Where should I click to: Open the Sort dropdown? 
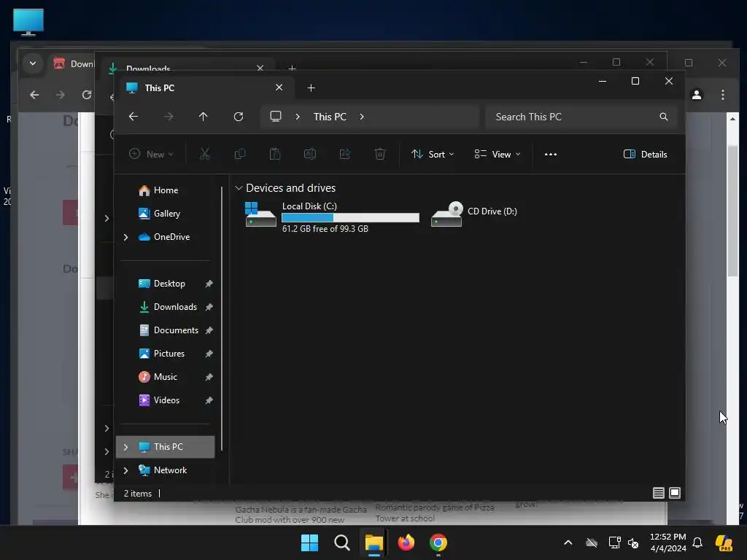coord(433,155)
